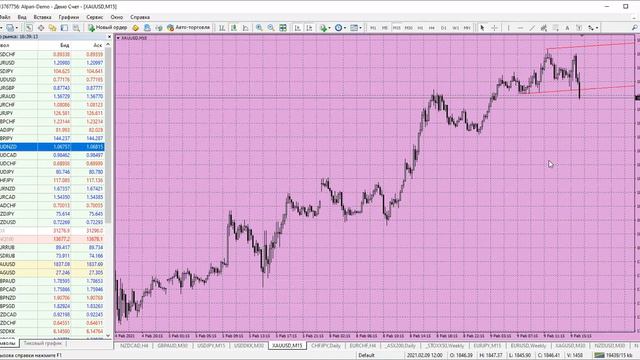Select the highlighted AUDNZD row in Market Watch

pyautogui.click(x=52, y=147)
